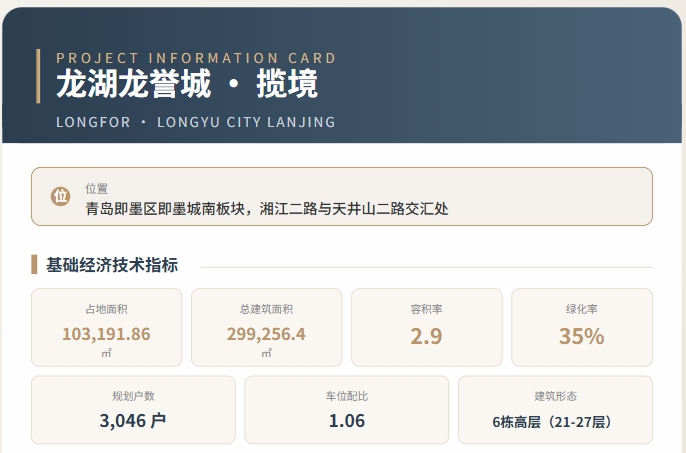Image resolution: width=686 pixels, height=453 pixels.
Task: Click the 青岛即墨区 address text
Action: [x=267, y=209]
